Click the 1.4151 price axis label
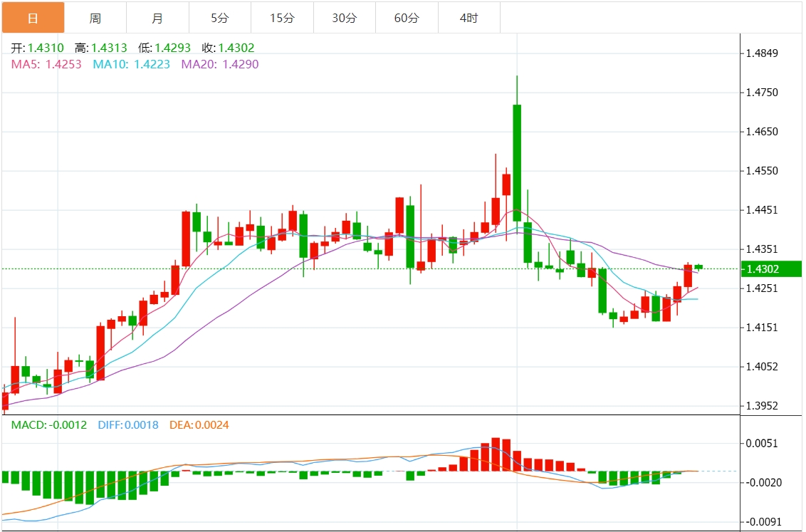The height and width of the screenshot is (532, 806). pos(763,328)
